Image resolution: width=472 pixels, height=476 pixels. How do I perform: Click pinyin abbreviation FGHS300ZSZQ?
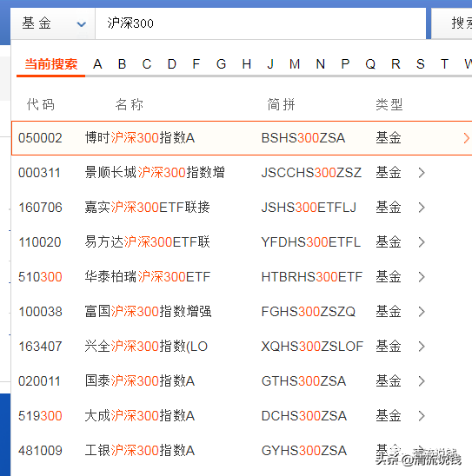[x=309, y=312]
